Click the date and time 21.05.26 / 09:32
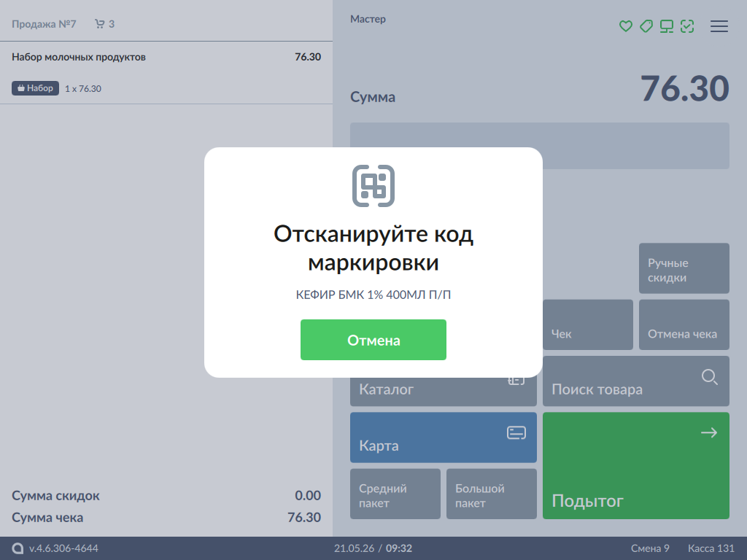 point(373,548)
